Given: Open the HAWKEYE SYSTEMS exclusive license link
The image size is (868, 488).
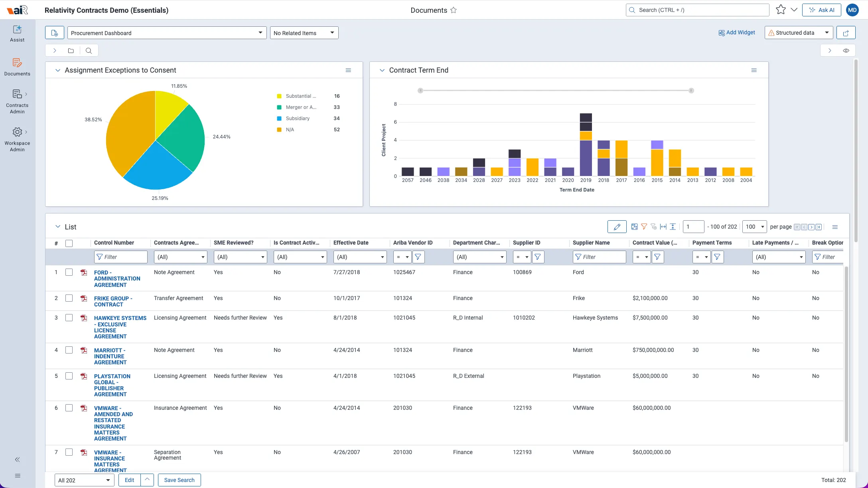Looking at the screenshot, I should (x=120, y=327).
